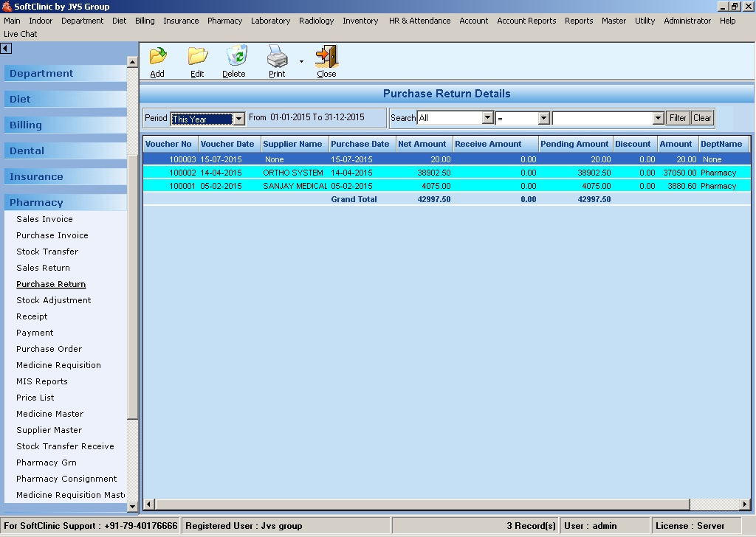Select the ORTHO SYSTEM voucher row
The height and width of the screenshot is (537, 756).
[x=293, y=173]
